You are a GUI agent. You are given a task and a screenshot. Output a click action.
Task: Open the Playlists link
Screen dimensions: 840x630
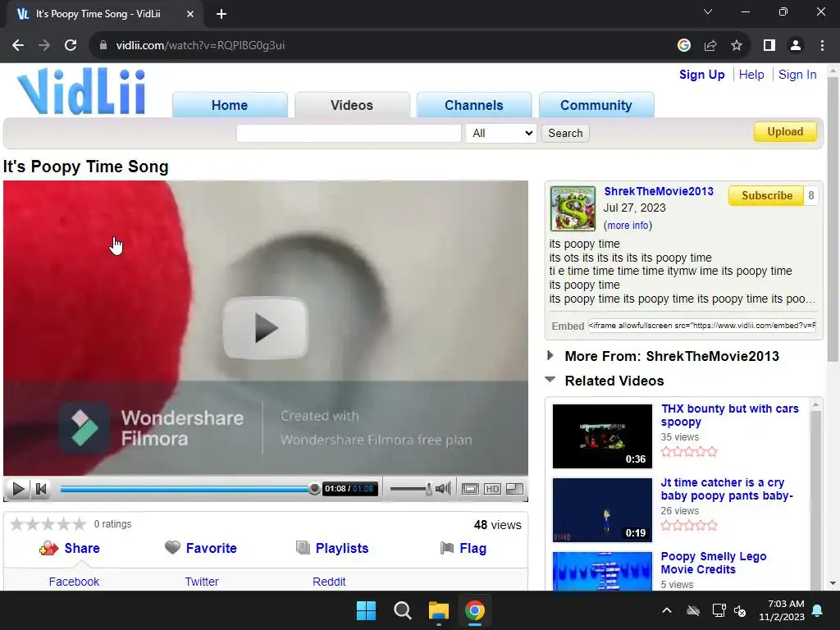click(x=342, y=548)
